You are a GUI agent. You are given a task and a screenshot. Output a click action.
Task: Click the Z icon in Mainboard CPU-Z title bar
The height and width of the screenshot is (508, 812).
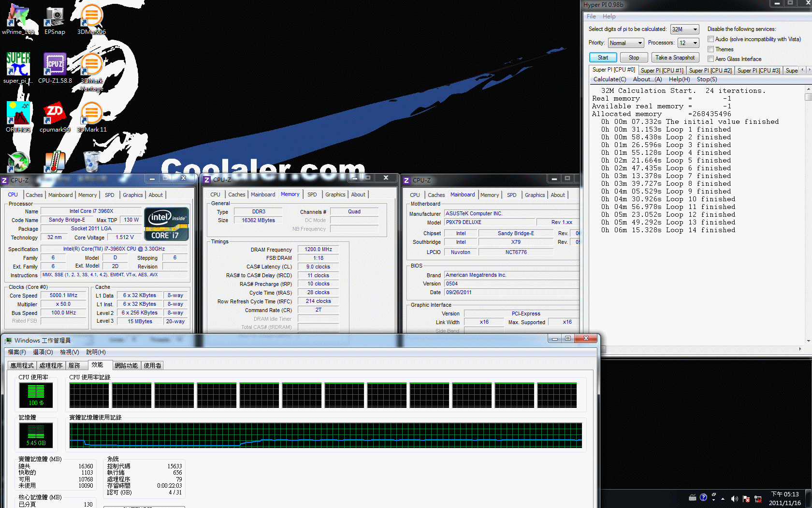click(406, 180)
